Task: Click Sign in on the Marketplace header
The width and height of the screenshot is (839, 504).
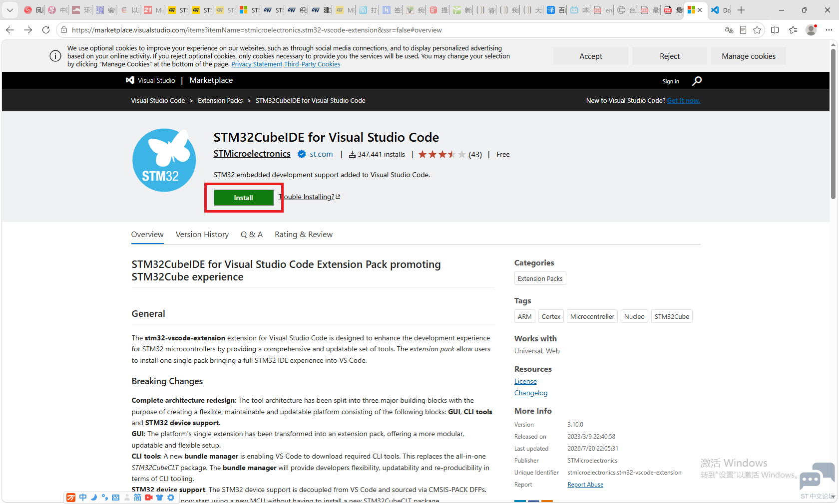Action: point(671,81)
